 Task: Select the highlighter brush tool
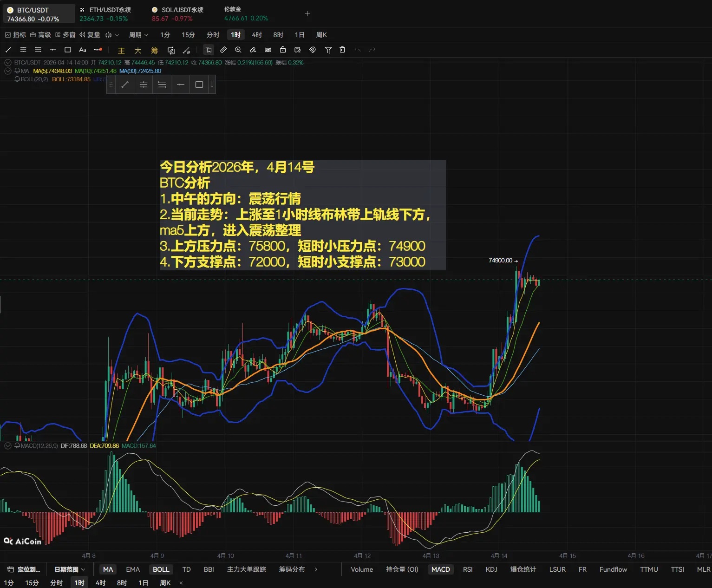(253, 50)
